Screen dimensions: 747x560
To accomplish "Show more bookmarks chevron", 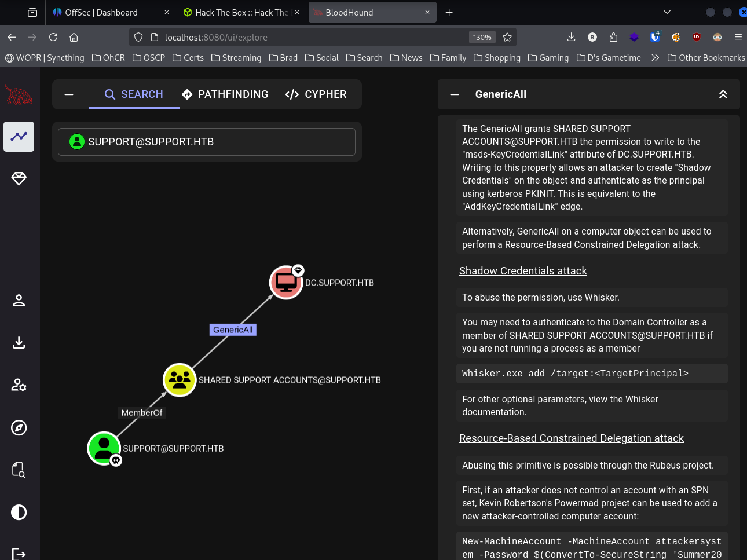I will [x=655, y=58].
